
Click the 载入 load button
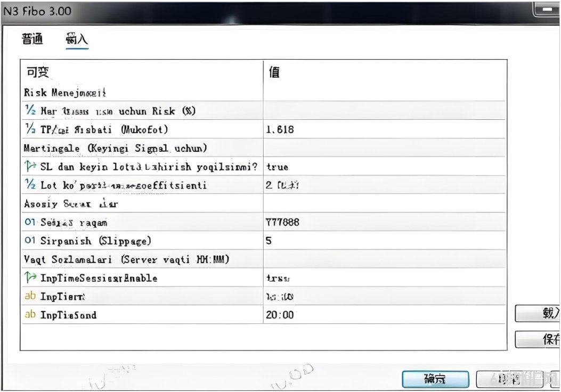538,313
